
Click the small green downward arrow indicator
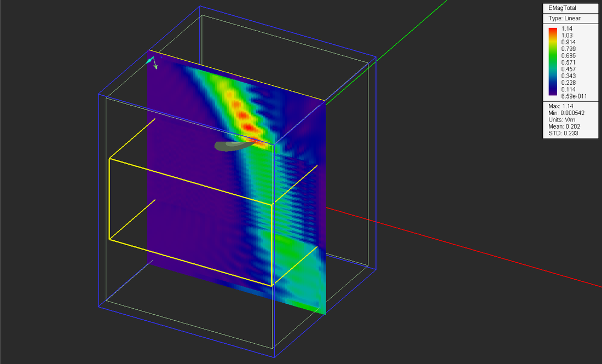155,67
